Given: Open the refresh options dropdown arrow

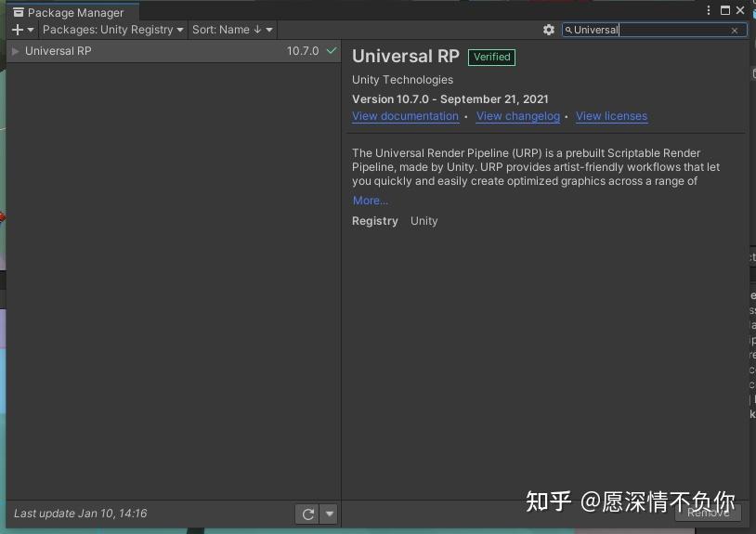Looking at the screenshot, I should [330, 514].
